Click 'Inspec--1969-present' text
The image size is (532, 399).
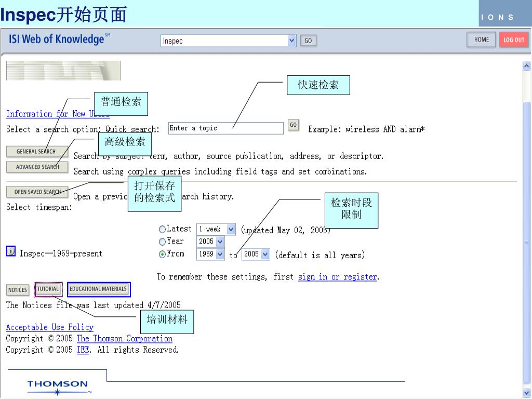61,254
